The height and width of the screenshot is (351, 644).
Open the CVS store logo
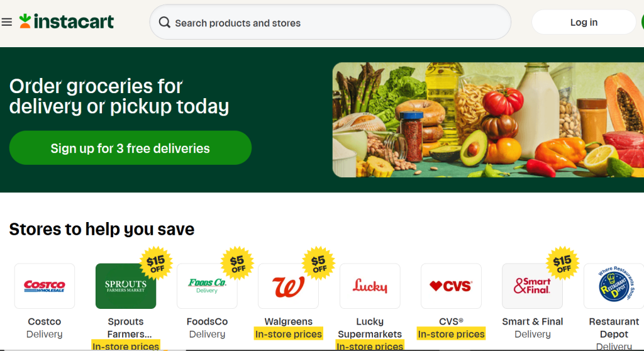451,286
